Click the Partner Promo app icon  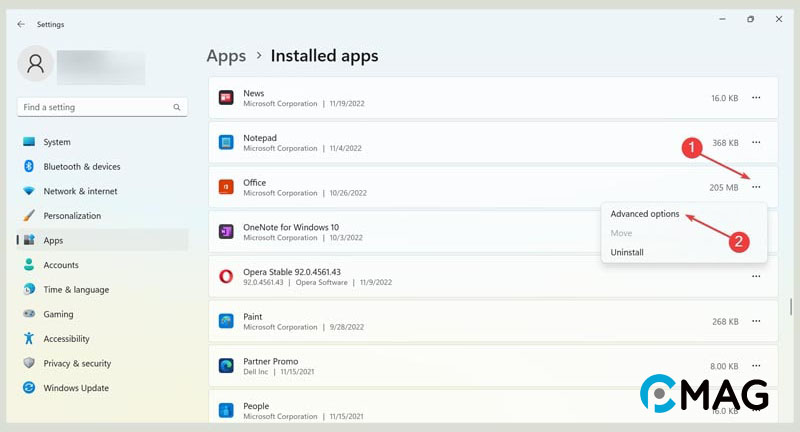226,366
